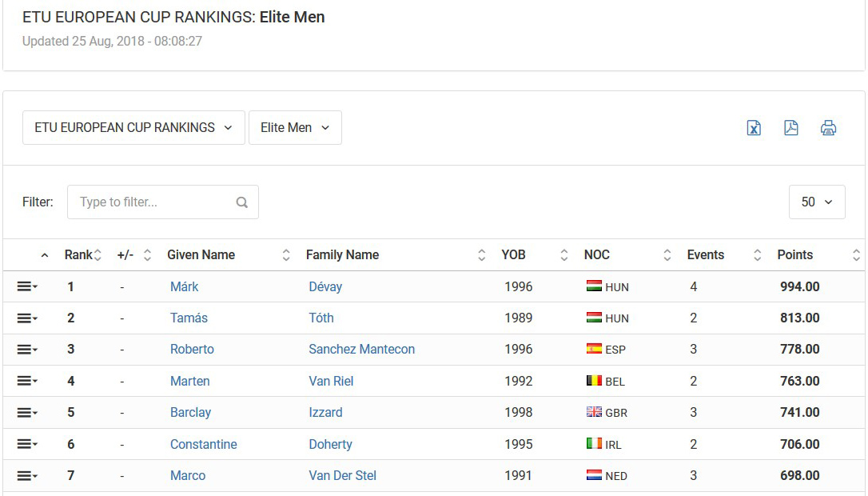Viewport: 868px width, 496px height.
Task: Open athlete link Constantine
Action: tap(203, 445)
